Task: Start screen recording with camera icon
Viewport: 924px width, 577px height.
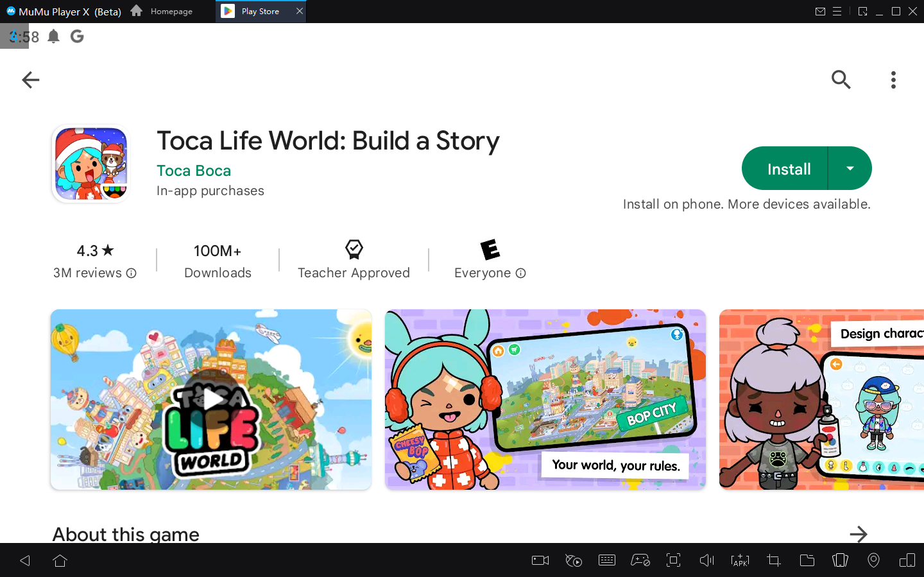Action: click(x=540, y=560)
